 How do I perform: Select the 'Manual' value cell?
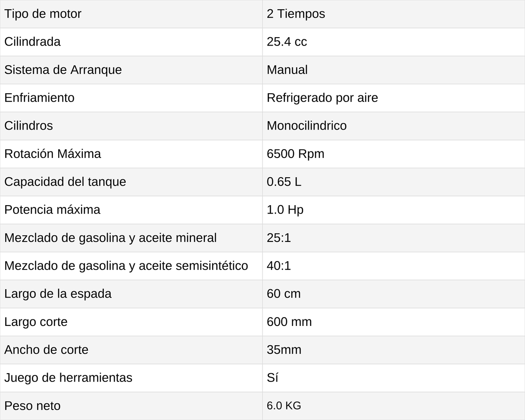point(394,70)
